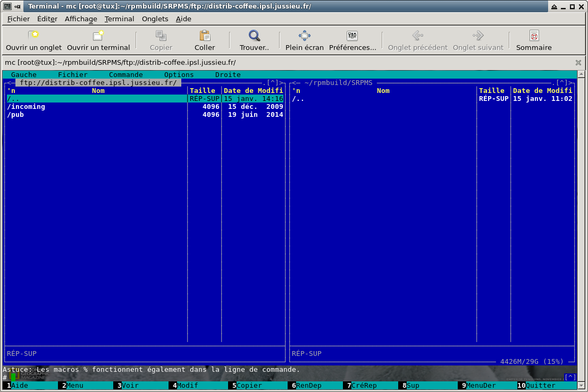Open command line history [^] button

570,377
